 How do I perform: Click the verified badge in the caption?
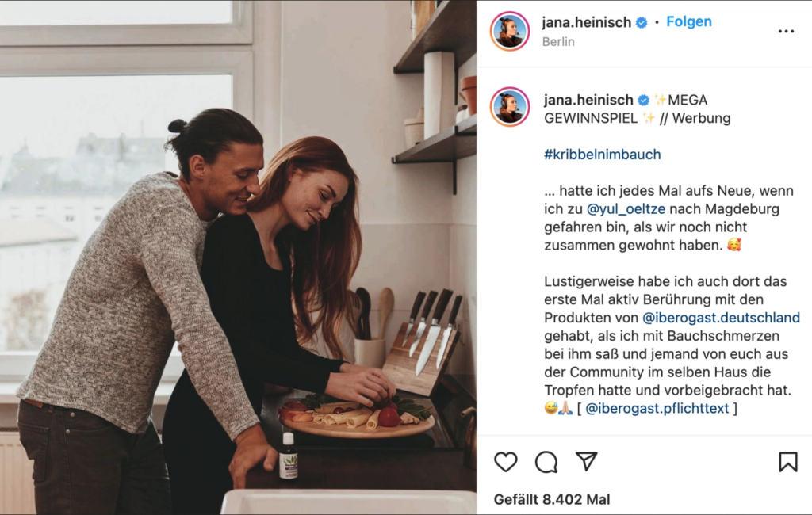pyautogui.click(x=643, y=100)
